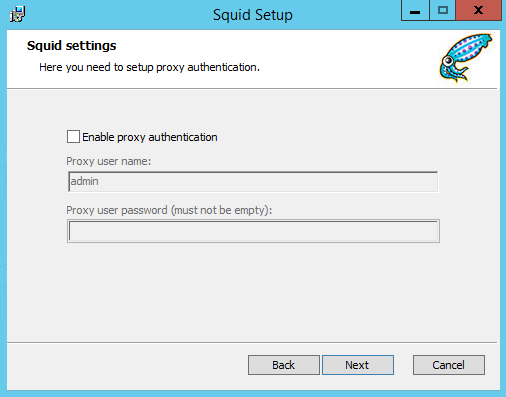Click into the Proxy user password field
Image resolution: width=506 pixels, height=397 pixels.
pyautogui.click(x=253, y=231)
